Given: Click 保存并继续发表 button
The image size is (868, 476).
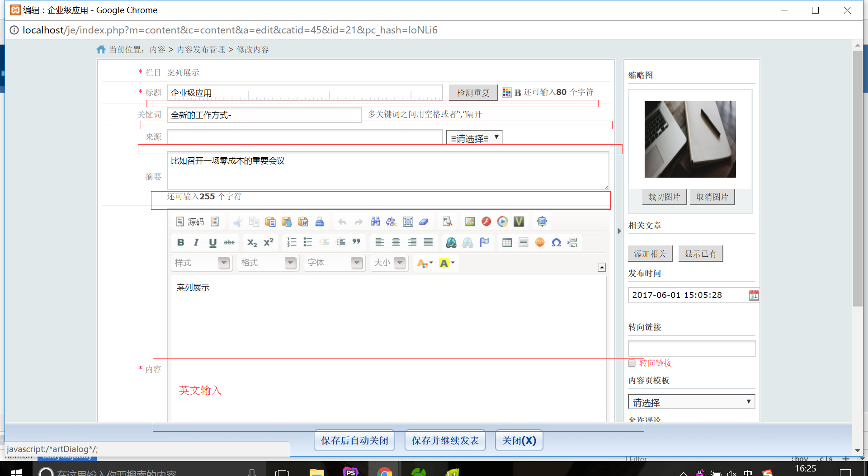Looking at the screenshot, I should point(445,440).
